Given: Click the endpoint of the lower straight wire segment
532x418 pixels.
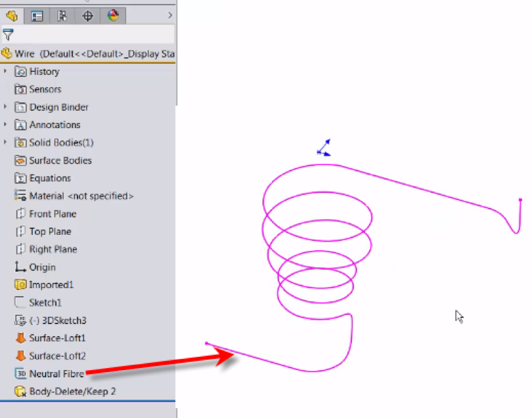Looking at the screenshot, I should pyautogui.click(x=207, y=343).
